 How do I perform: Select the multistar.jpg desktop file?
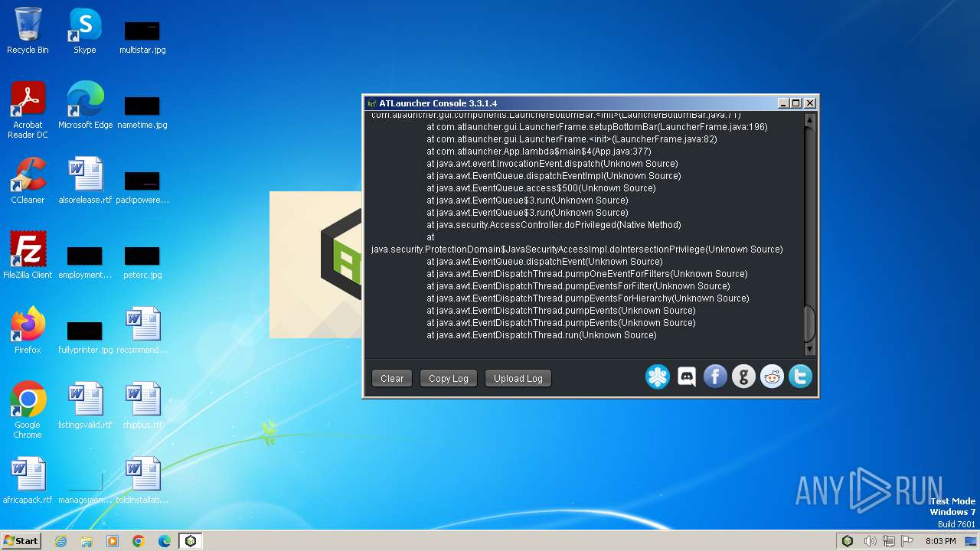click(142, 37)
